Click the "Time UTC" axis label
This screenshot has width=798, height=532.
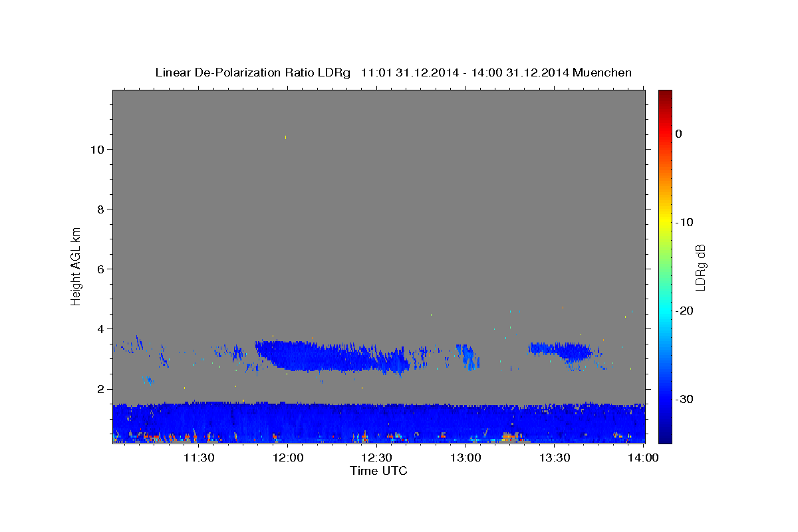[x=378, y=471]
